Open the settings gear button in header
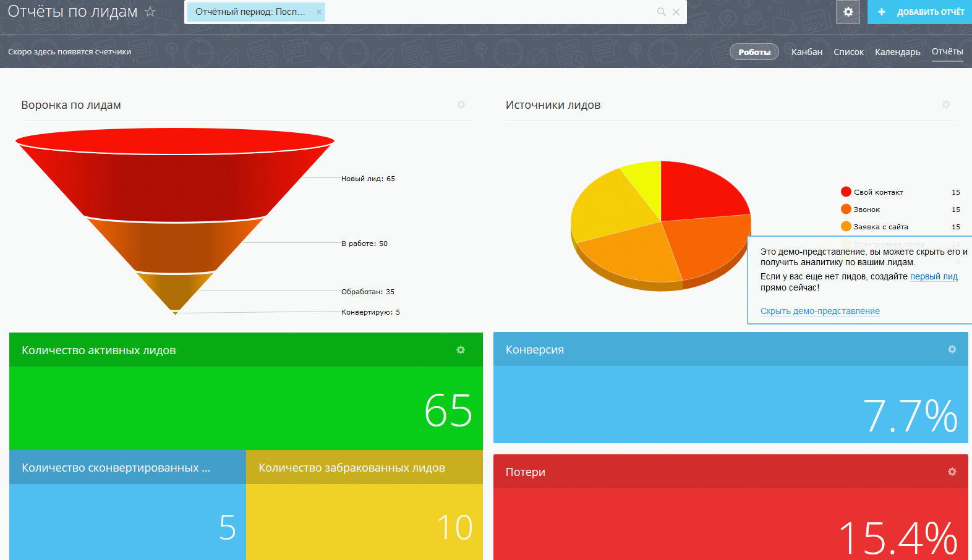This screenshot has height=560, width=972. coord(848,12)
